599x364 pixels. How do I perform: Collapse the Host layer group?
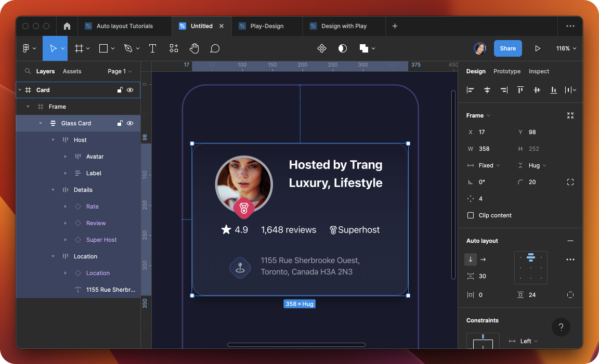[53, 140]
